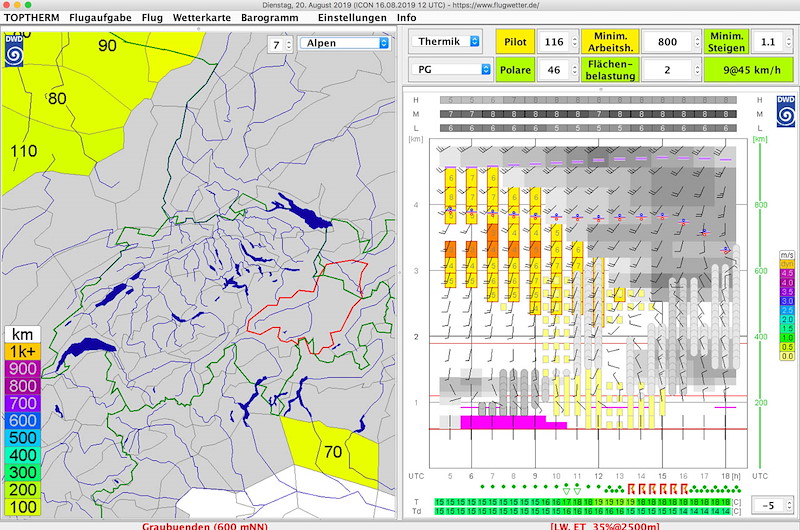Click the shower triangle symbol at hour 11
Image resolution: width=800 pixels, height=530 pixels.
577,491
